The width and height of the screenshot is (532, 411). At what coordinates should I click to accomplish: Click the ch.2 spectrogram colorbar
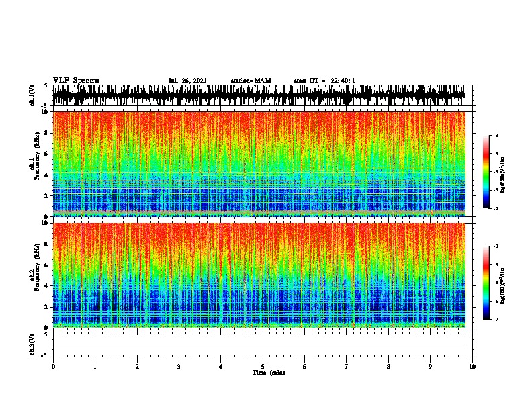(x=486, y=283)
